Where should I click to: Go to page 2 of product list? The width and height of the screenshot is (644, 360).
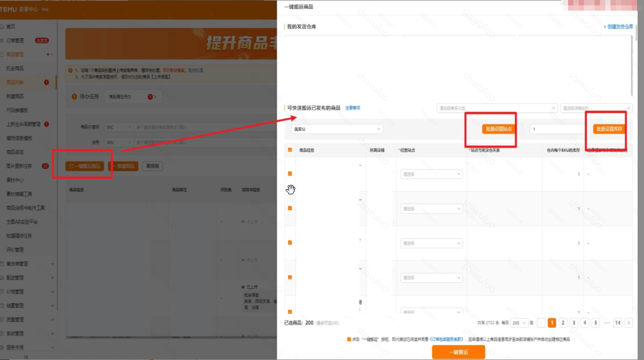click(x=563, y=323)
